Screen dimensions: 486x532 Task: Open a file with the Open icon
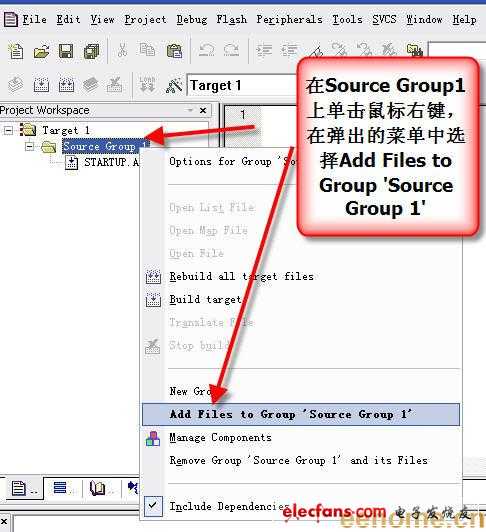pos(41,52)
